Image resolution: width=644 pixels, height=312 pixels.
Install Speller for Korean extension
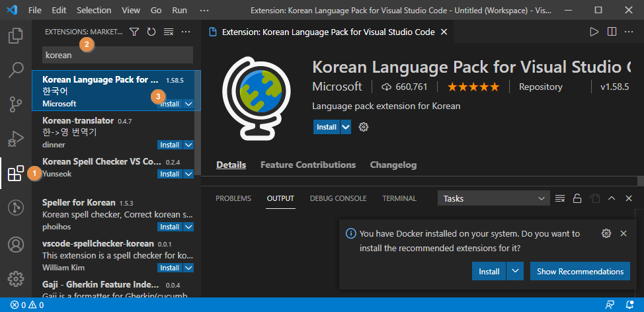click(170, 227)
